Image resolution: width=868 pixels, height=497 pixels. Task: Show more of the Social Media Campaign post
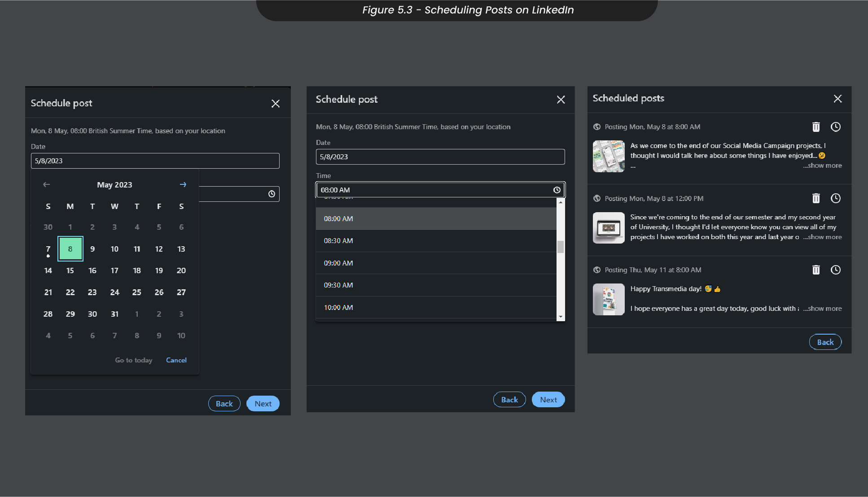coord(823,166)
